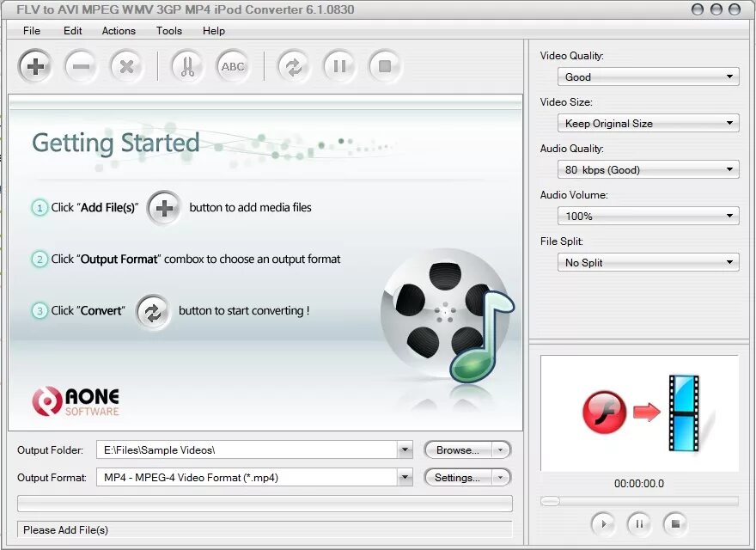Click the Audio Volume label
Screen dimensions: 756x550
click(x=574, y=195)
